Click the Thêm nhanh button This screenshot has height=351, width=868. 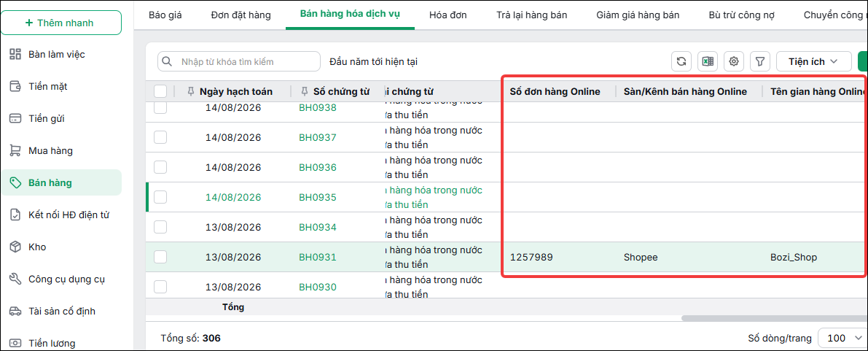click(61, 23)
